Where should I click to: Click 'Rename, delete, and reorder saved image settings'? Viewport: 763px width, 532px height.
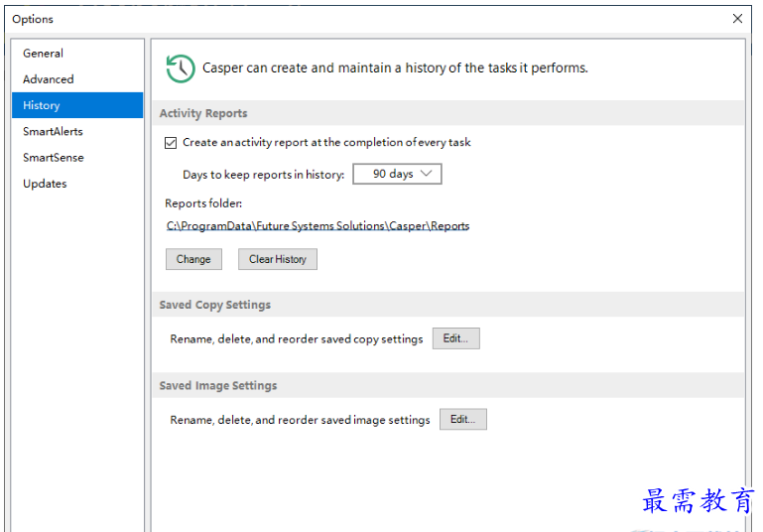[x=300, y=420]
